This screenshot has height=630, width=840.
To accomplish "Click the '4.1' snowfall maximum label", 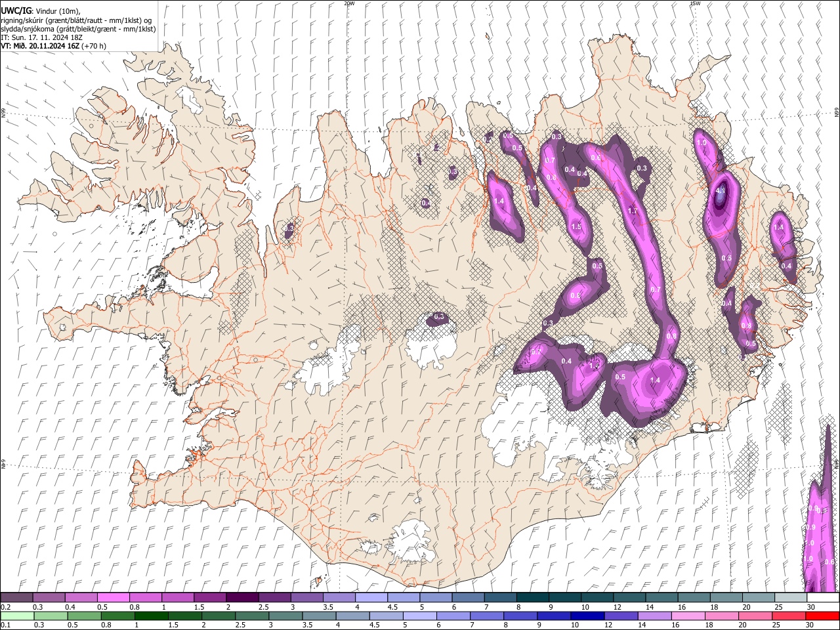I will [721, 192].
